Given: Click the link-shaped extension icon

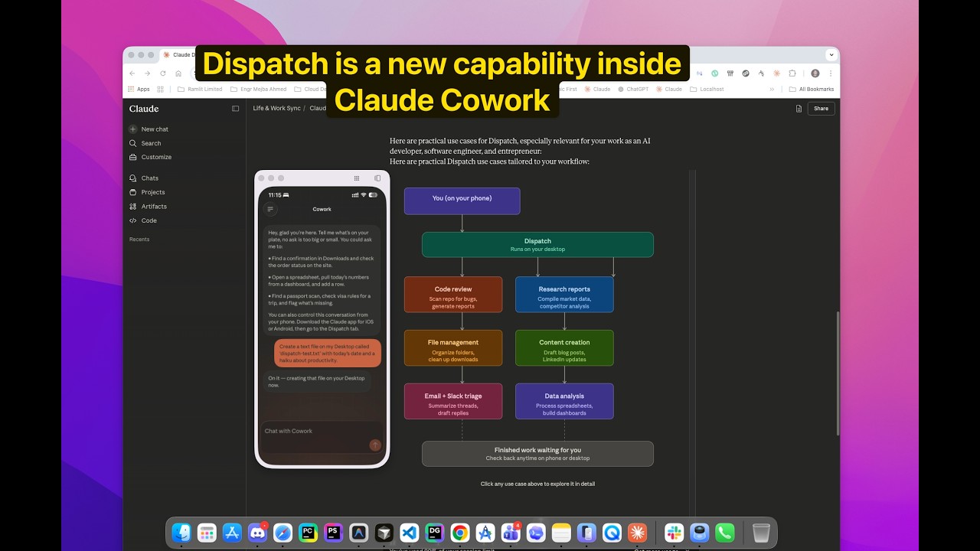Looking at the screenshot, I should pos(746,73).
